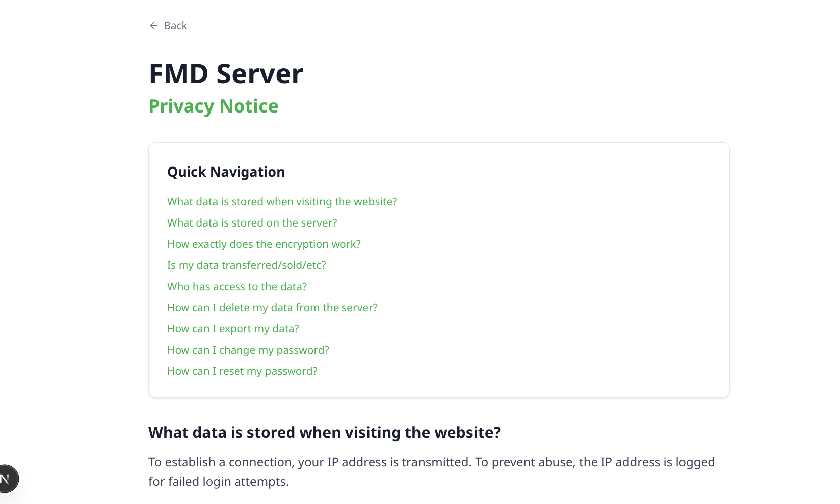The height and width of the screenshot is (504, 840).
Task: Click the left arrow icon beside Back
Action: [153, 26]
